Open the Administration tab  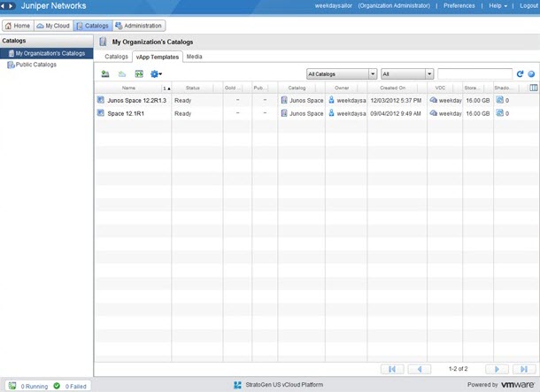coord(139,26)
